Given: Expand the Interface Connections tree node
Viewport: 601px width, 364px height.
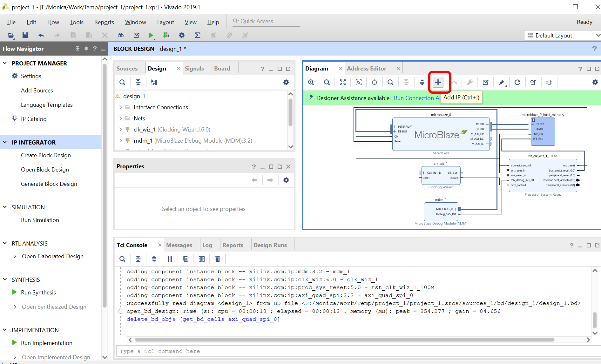Looking at the screenshot, I should click(x=120, y=107).
